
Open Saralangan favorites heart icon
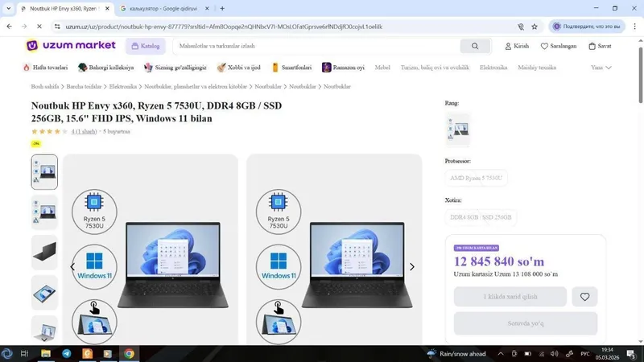pos(544,46)
